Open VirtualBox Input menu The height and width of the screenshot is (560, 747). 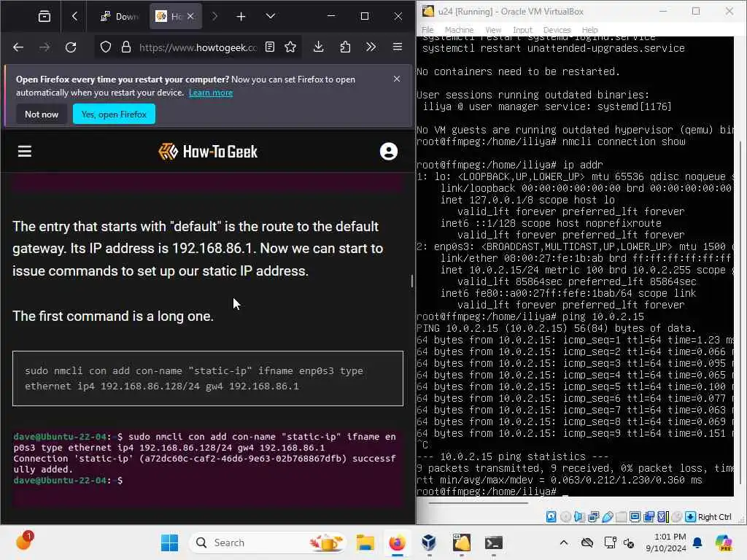pyautogui.click(x=522, y=29)
